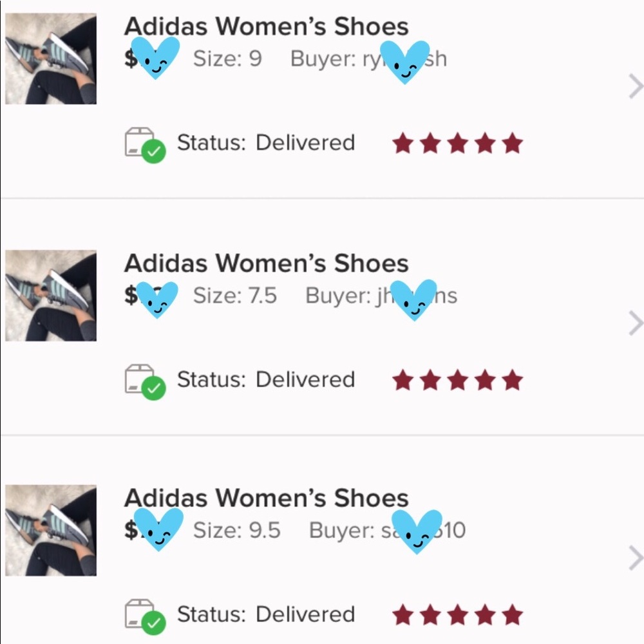Expand the Size 7.5 order chevron arrow

636,323
